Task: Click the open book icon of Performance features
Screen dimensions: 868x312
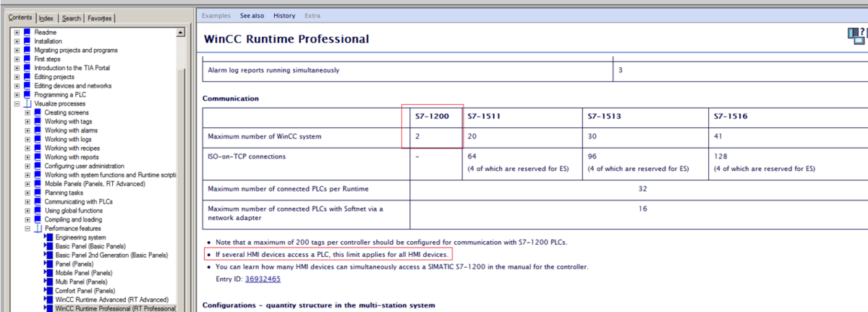Action: click(37, 228)
